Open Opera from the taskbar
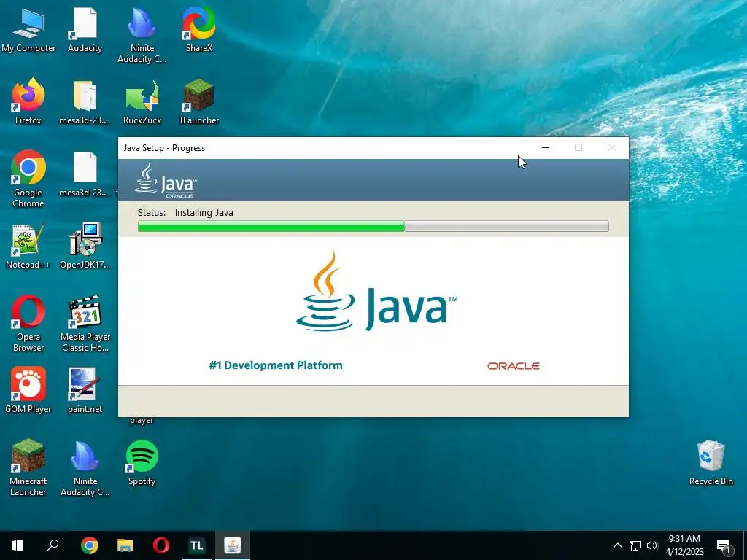 (x=161, y=545)
